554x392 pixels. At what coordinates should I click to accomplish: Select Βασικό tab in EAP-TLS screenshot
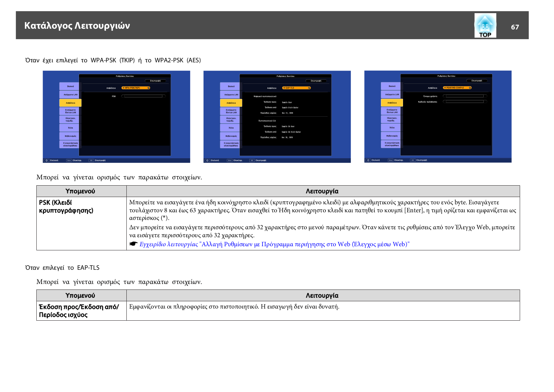pos(231,86)
